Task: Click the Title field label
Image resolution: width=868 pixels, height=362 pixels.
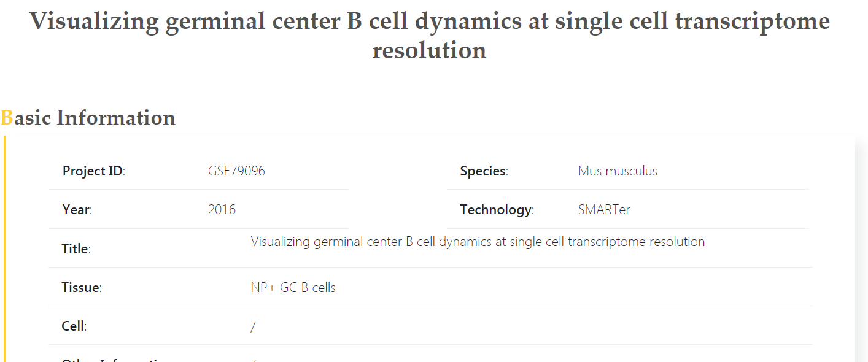Action: 76,248
